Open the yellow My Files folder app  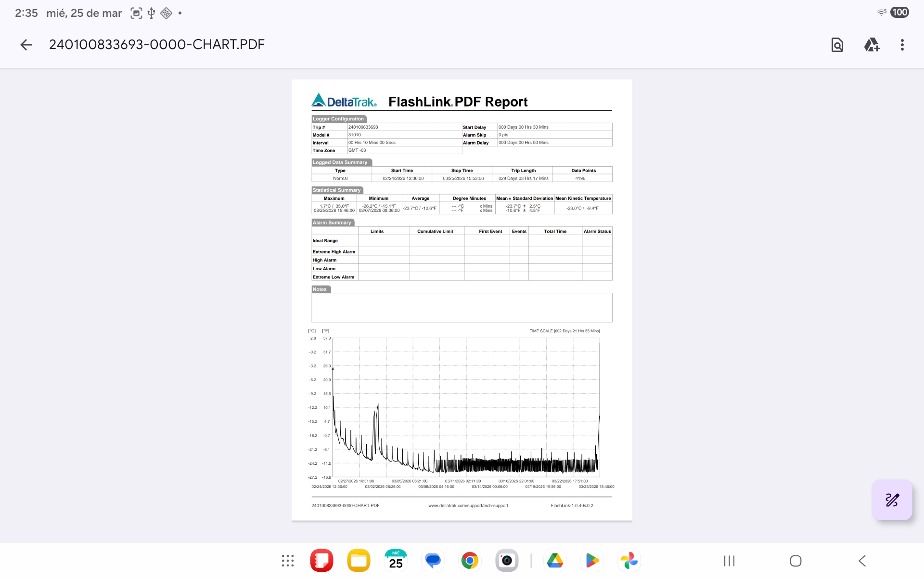pos(359,561)
